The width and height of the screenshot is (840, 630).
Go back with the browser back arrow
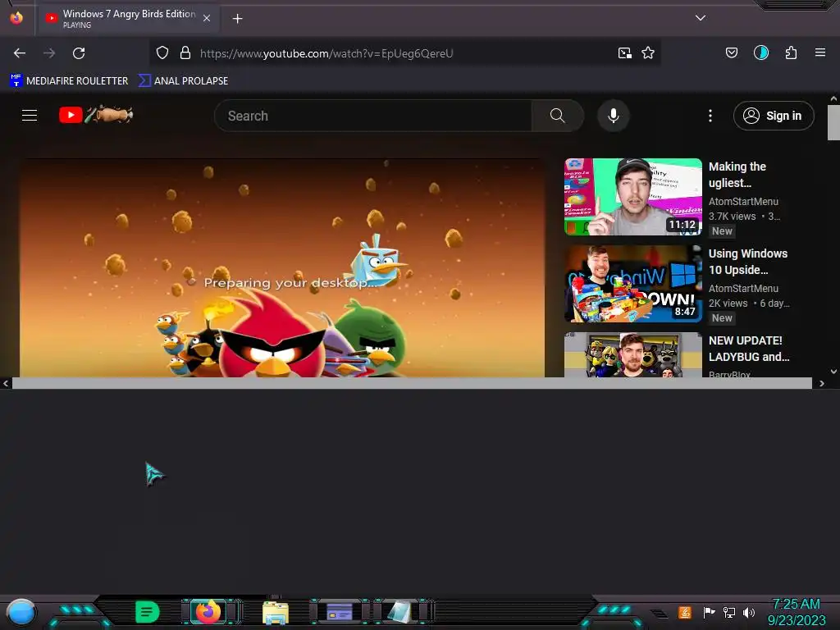pyautogui.click(x=20, y=53)
